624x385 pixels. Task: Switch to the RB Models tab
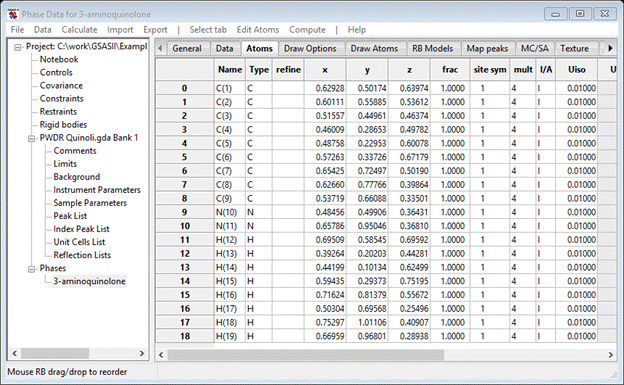click(433, 49)
